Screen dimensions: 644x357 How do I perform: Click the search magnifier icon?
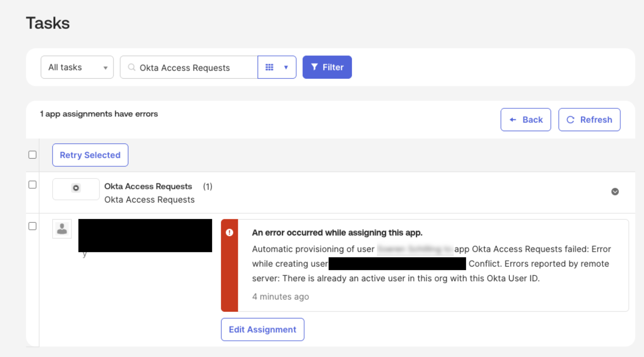click(131, 67)
